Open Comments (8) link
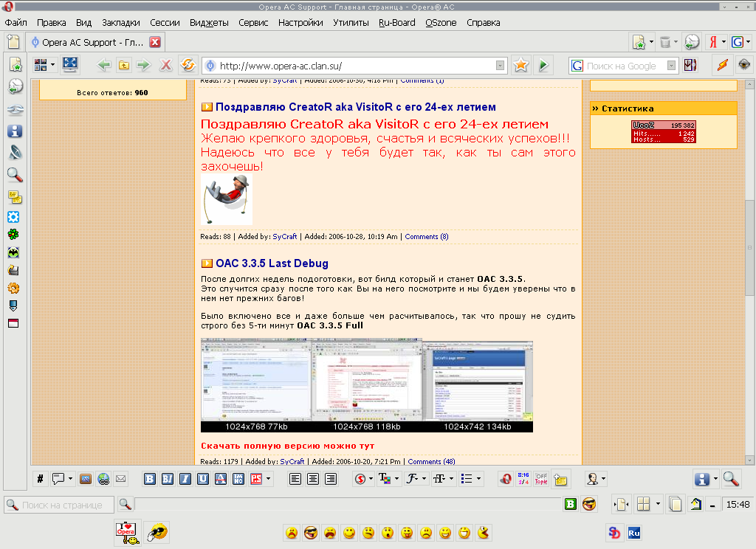The image size is (756, 549). pyautogui.click(x=427, y=237)
